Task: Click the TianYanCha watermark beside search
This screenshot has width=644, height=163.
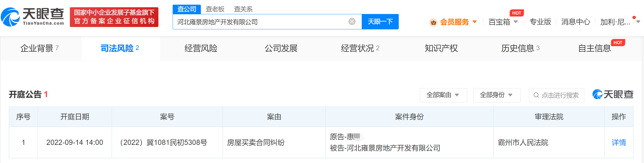Action: pos(613,95)
